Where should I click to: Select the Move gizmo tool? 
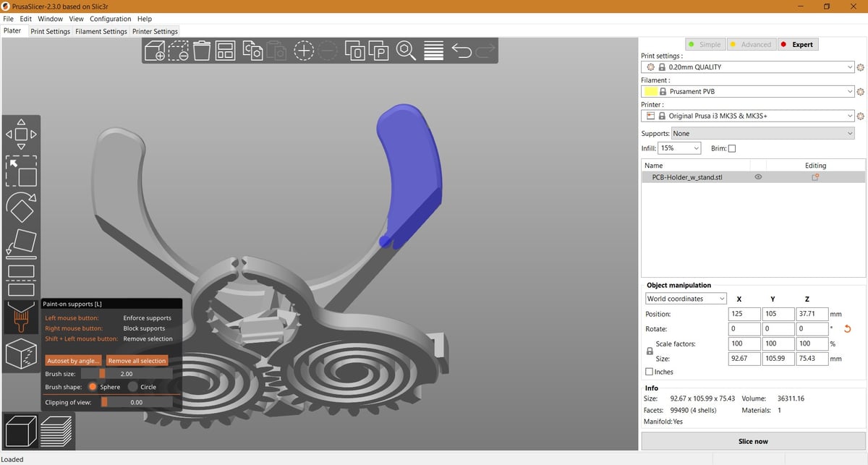[21, 134]
